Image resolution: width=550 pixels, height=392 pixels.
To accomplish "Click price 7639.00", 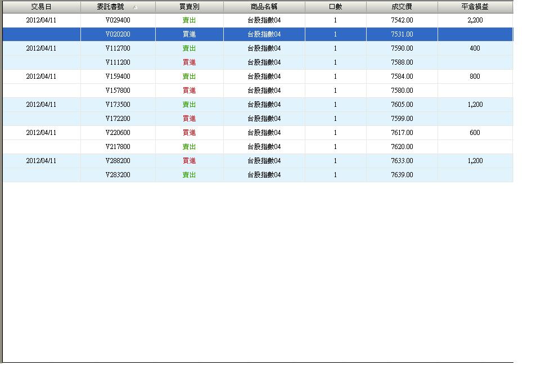I will pyautogui.click(x=402, y=175).
